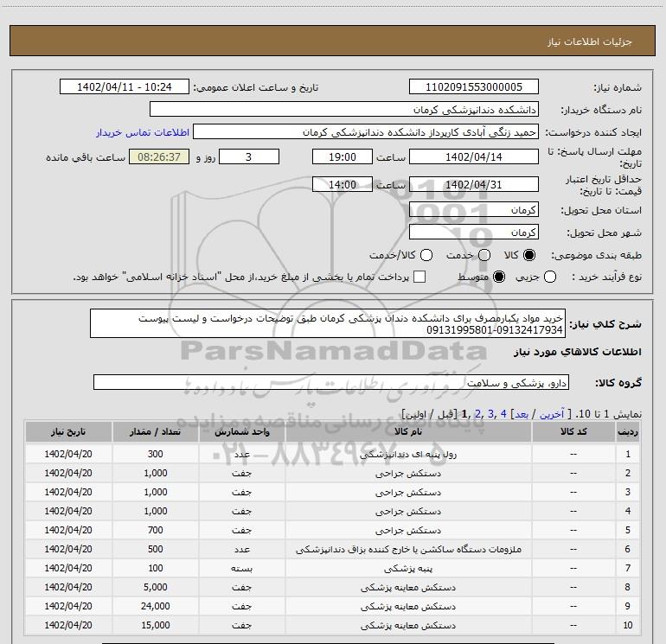Click دستکش جراحی in row 4

(x=408, y=511)
